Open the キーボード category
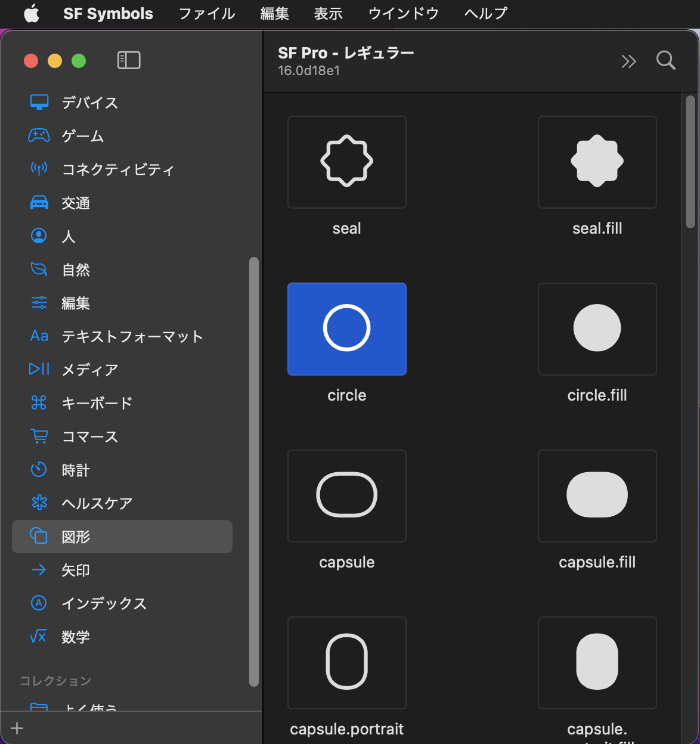This screenshot has height=744, width=700. pyautogui.click(x=122, y=403)
